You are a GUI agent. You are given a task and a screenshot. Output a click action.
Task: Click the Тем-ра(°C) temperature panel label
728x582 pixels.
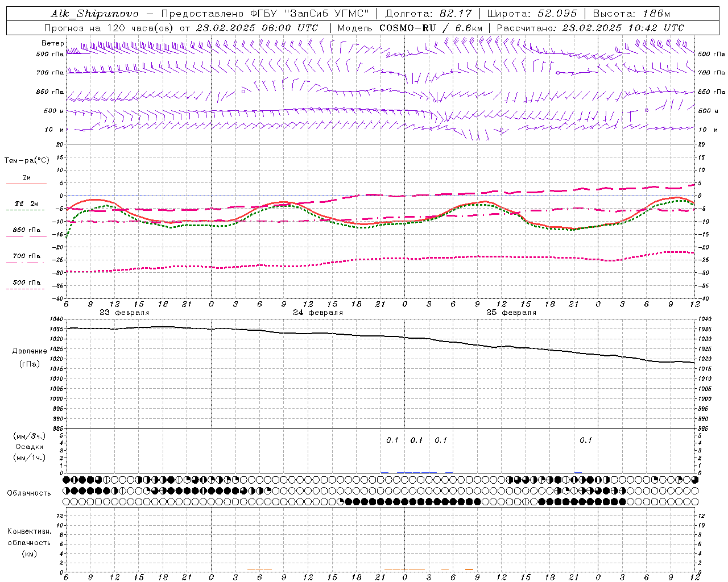(27, 161)
